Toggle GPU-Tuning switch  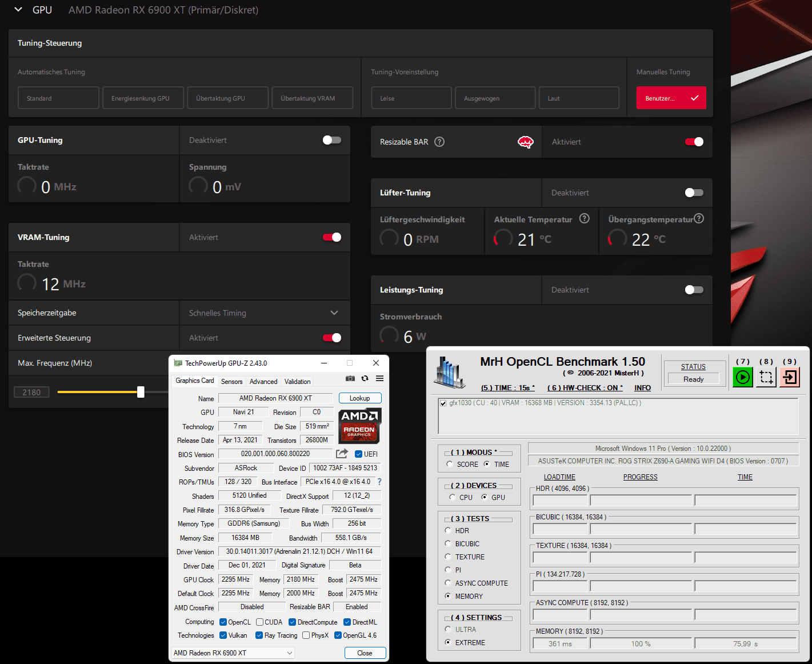tap(332, 140)
